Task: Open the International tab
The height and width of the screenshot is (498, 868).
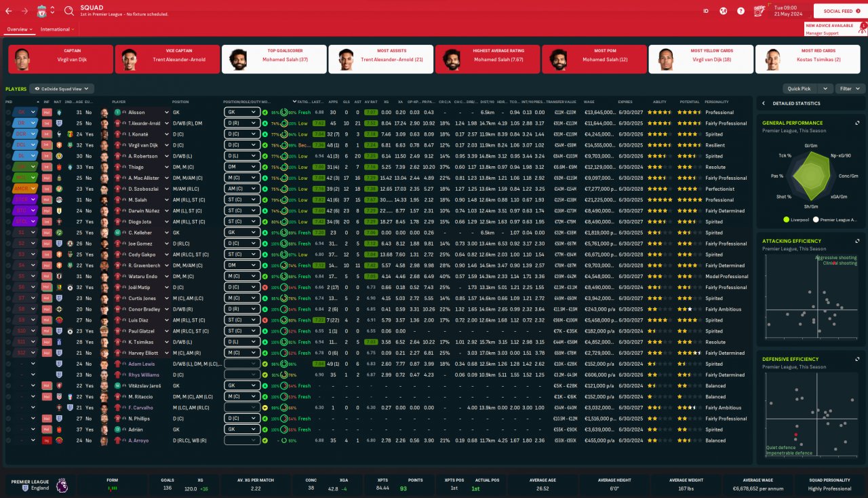Action: point(57,29)
